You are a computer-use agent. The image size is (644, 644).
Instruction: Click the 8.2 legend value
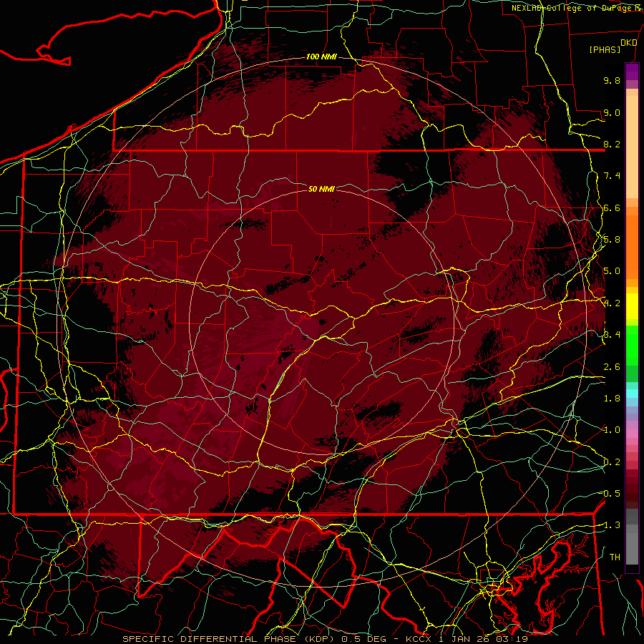point(612,144)
